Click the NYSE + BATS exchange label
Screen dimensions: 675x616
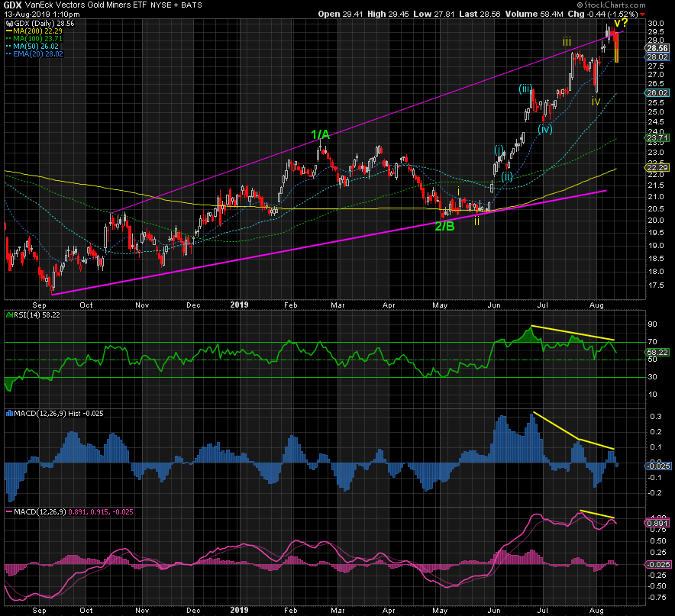[x=176, y=5]
